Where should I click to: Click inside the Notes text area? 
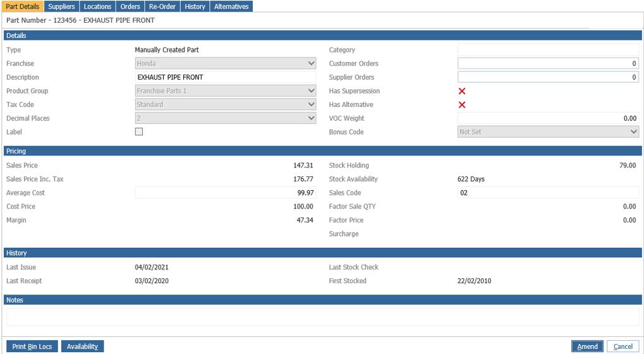(x=322, y=317)
